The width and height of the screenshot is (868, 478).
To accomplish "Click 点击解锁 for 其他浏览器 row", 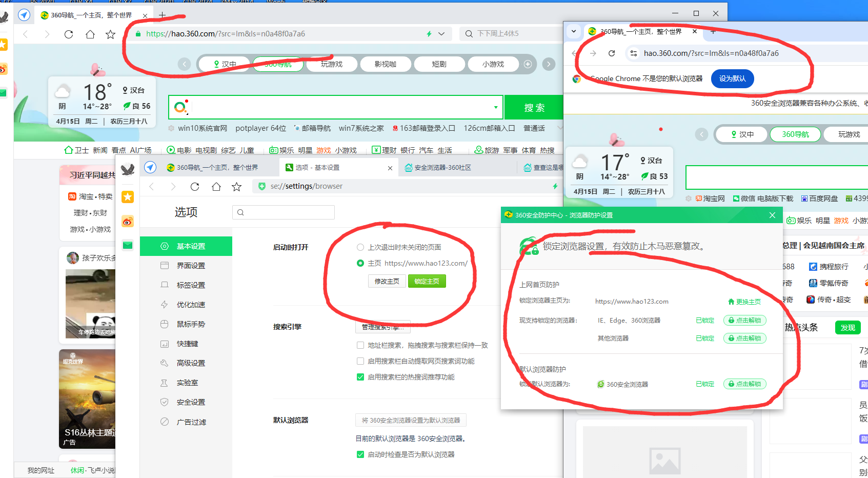I will coord(745,338).
